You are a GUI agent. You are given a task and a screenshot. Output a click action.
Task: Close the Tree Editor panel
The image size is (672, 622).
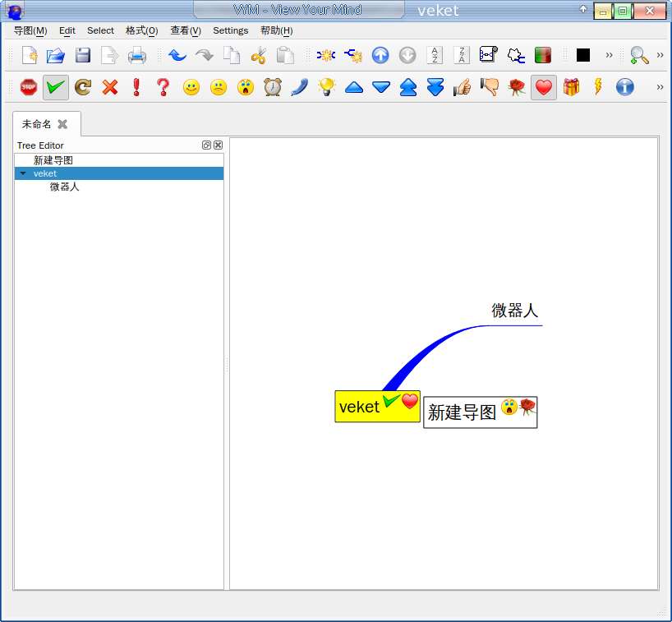(x=219, y=145)
